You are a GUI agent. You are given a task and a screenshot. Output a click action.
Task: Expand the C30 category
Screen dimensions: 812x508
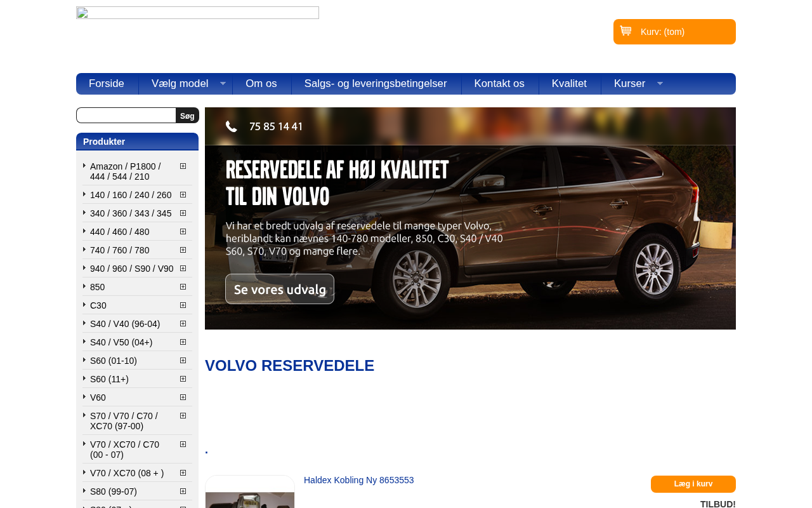183,305
